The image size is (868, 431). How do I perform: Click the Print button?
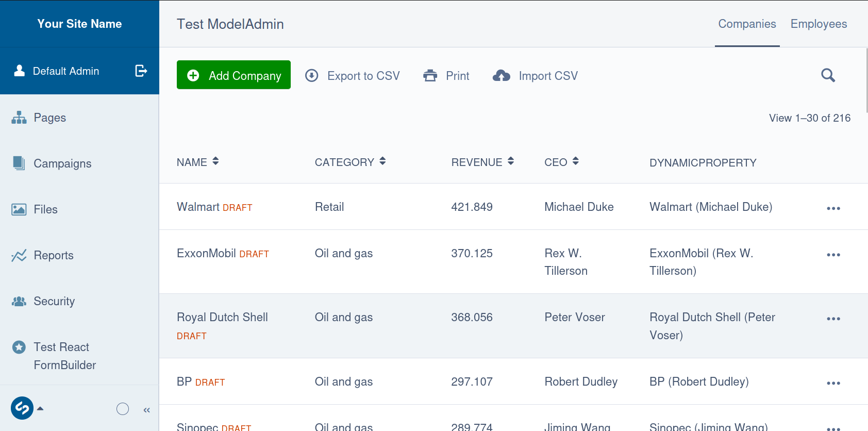tap(446, 76)
